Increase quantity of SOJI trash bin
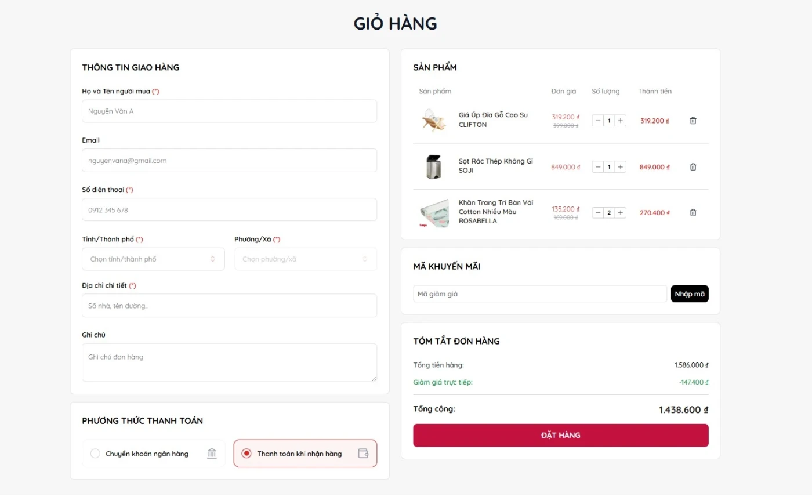The width and height of the screenshot is (812, 504). 621,167
